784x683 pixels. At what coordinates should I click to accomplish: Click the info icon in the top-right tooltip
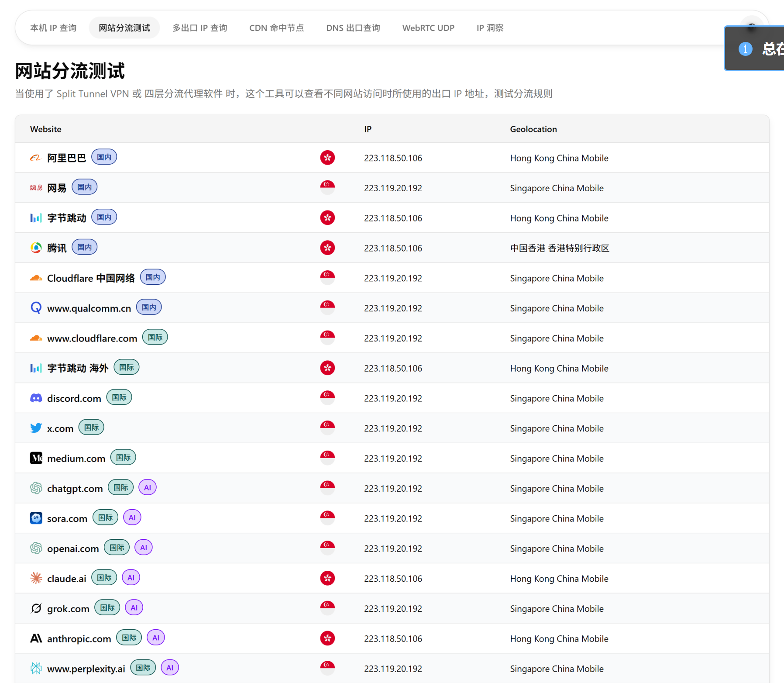tap(745, 49)
